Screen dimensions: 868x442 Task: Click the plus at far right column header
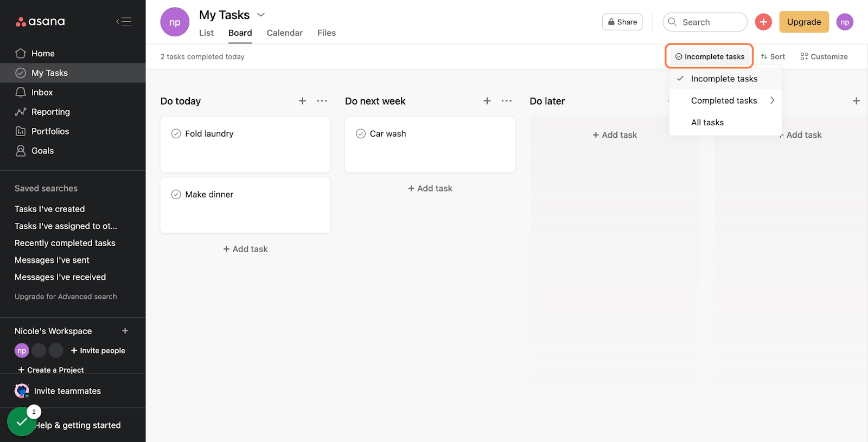coord(856,101)
